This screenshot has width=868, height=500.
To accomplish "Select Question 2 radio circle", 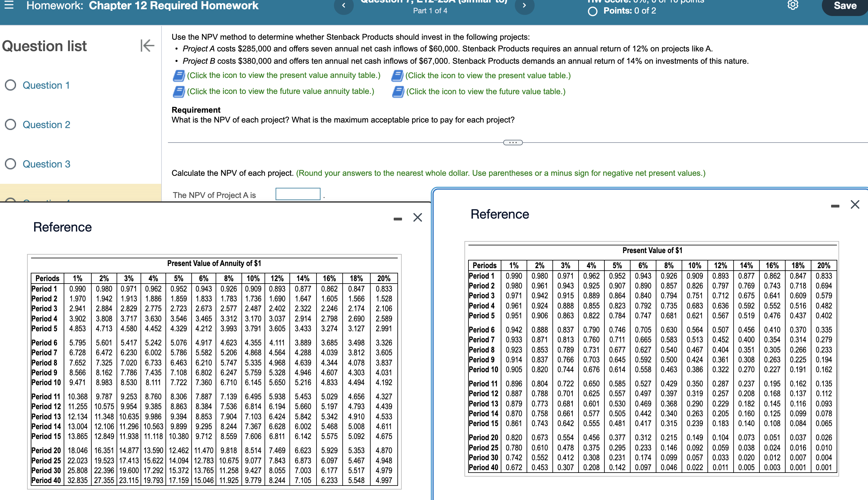I will click(x=11, y=124).
